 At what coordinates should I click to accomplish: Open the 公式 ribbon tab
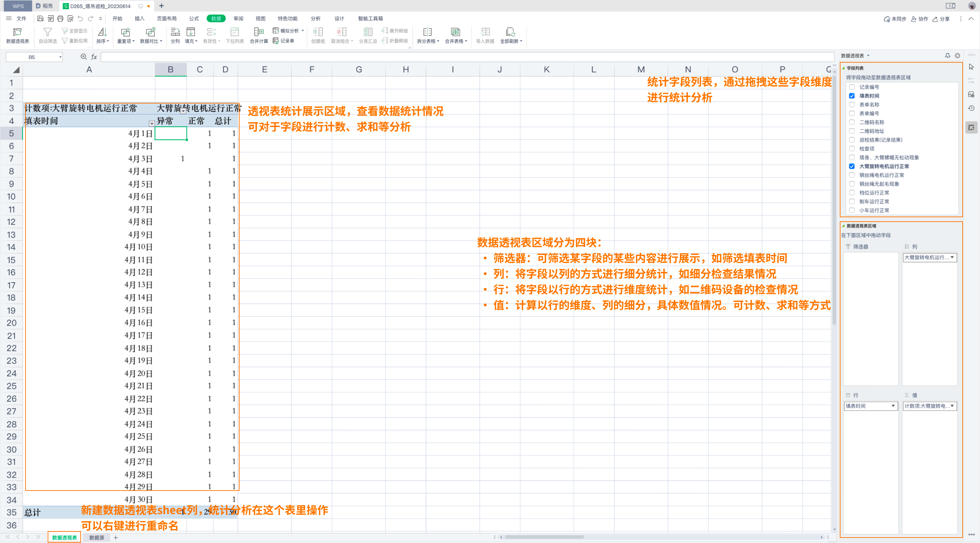pyautogui.click(x=194, y=18)
